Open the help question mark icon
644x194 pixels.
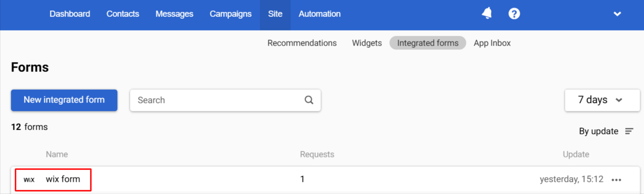point(514,14)
